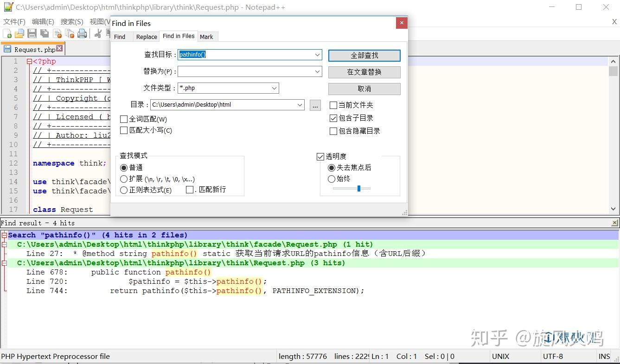Collapse the Search "pathinfo()" results node
The height and width of the screenshot is (364, 620).
[4, 235]
